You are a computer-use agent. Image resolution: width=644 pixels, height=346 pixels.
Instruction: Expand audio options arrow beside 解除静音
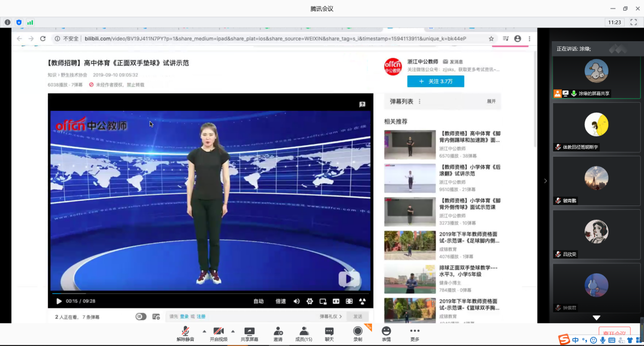tap(204, 331)
